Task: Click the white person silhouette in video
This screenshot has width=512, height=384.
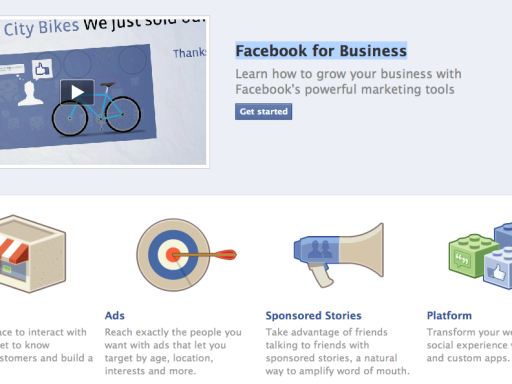Action: click(30, 94)
